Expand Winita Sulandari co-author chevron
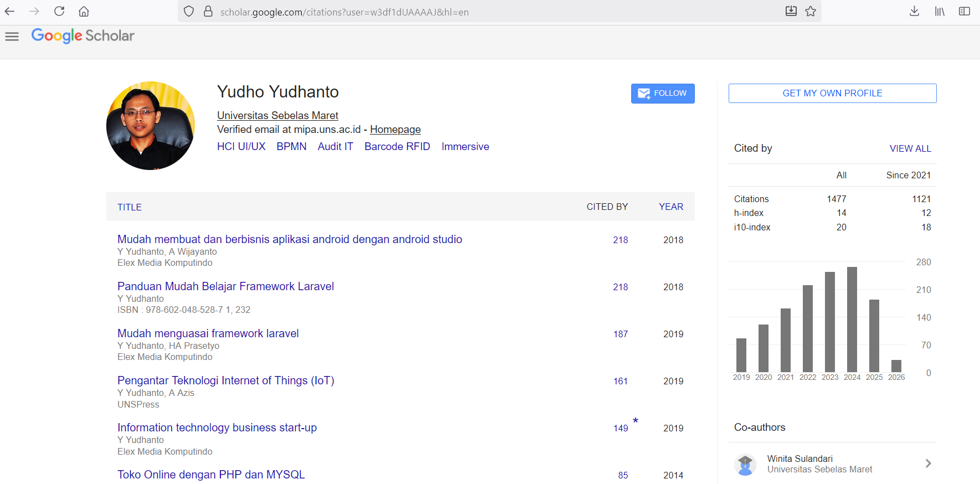980x484 pixels. point(928,464)
